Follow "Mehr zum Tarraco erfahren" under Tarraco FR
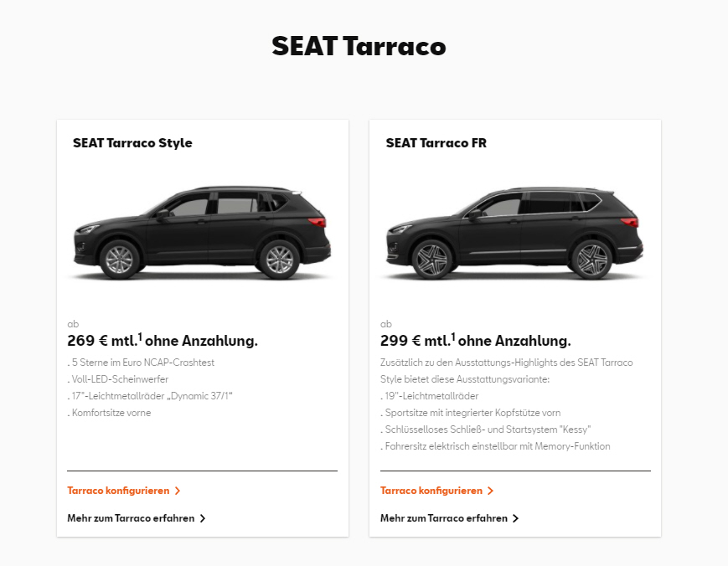The width and height of the screenshot is (728, 566). pos(444,518)
